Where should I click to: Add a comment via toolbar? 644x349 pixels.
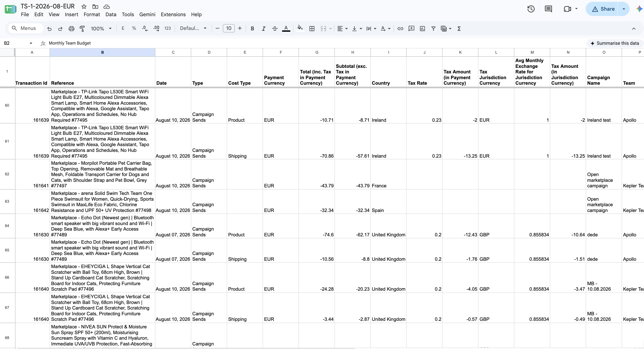tap(411, 29)
